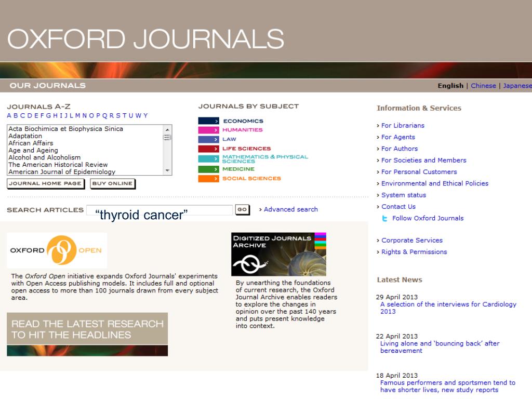The height and width of the screenshot is (399, 532).
Task: Open the Economics subject link
Action: tap(243, 121)
